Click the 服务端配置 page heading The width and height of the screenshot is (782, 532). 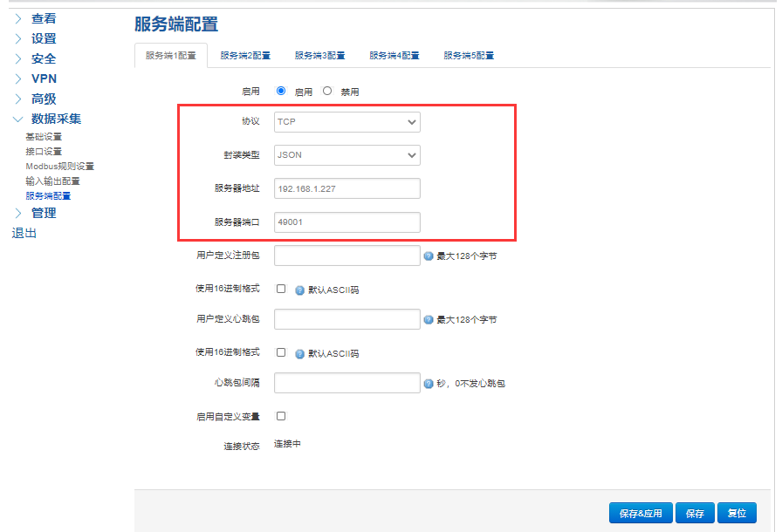click(x=176, y=24)
